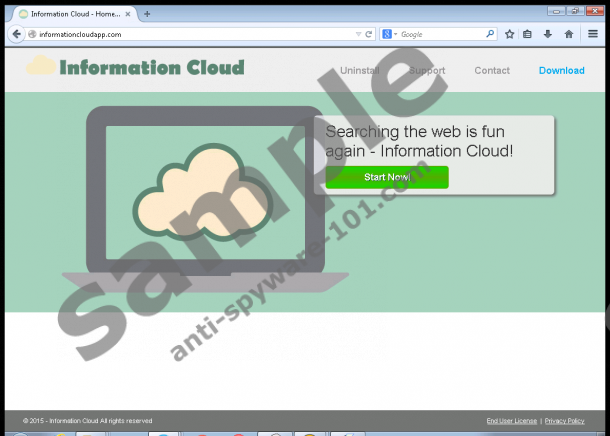Screen dimensions: 610x436
Task: Open the Privacy Policy footer link
Action: click(564, 421)
